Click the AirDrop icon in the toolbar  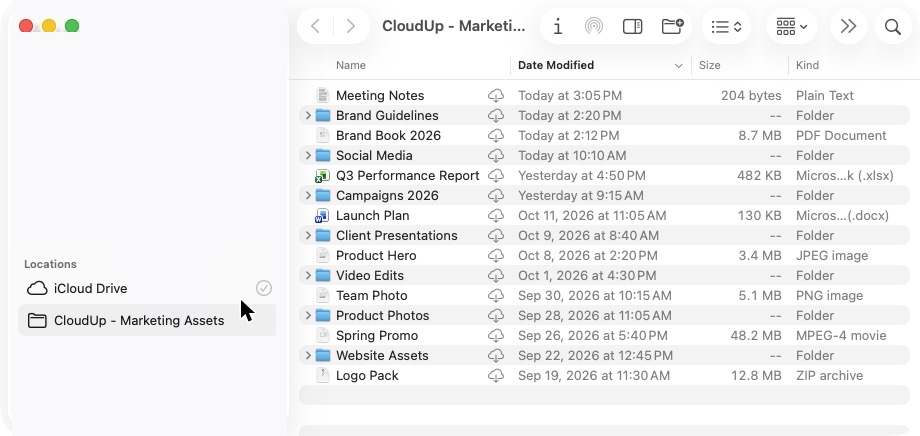click(594, 26)
